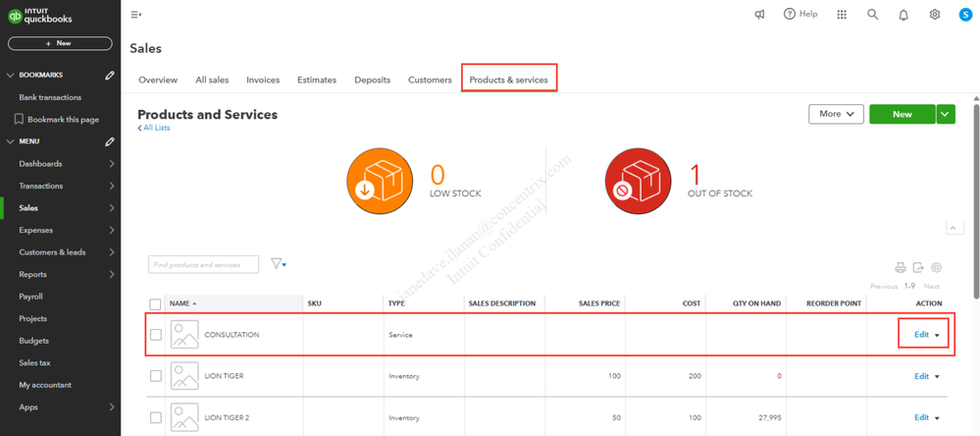The image size is (980, 436).
Task: Open Bank transactions bookmark
Action: 50,97
